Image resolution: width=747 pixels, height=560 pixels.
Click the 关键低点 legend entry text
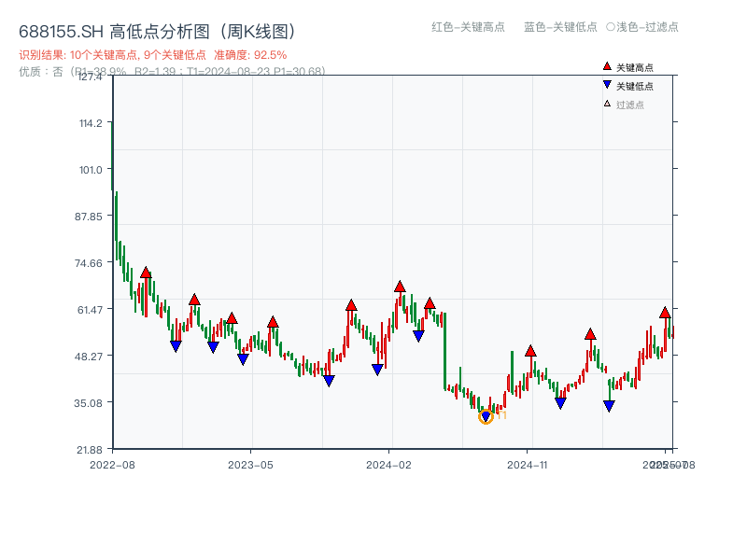coord(635,86)
